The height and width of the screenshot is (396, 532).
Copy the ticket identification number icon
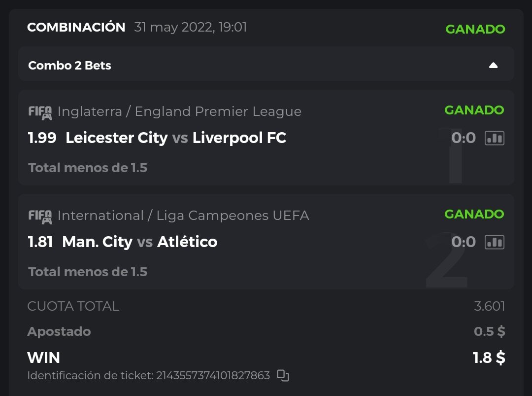[283, 376]
